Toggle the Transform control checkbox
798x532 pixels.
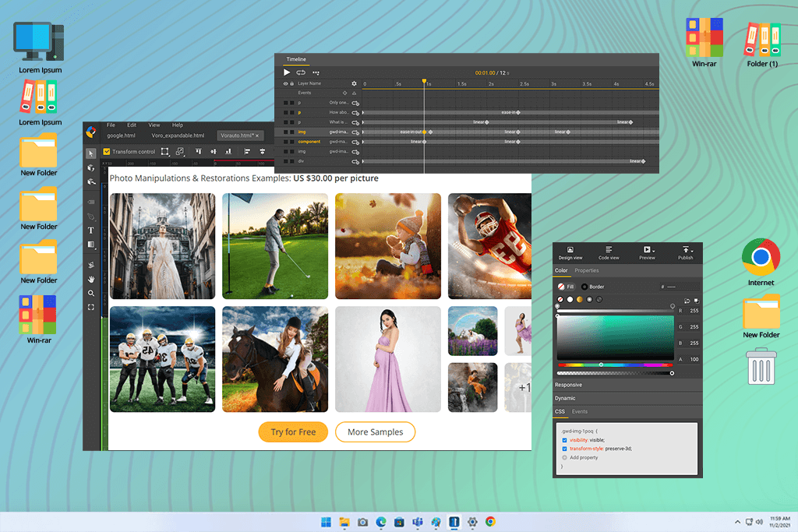click(107, 152)
